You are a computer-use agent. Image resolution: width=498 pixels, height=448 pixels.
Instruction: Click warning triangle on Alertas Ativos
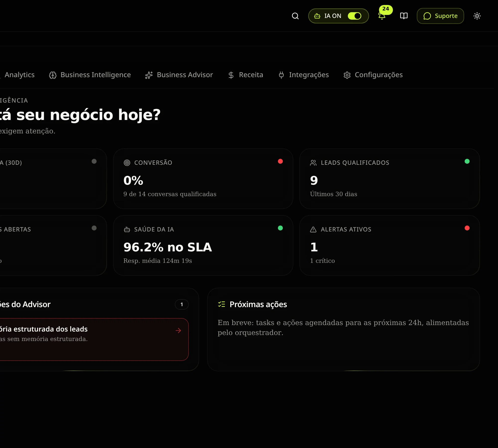coord(313,229)
